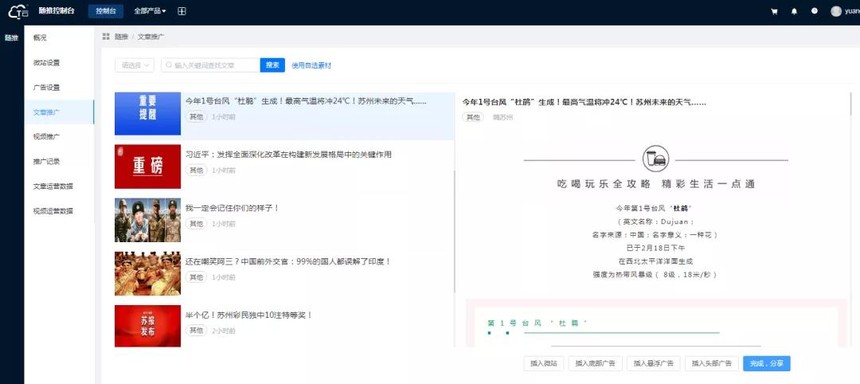This screenshot has width=860, height=384.
Task: Select the red 重磅 thumbnail
Action: tap(148, 166)
